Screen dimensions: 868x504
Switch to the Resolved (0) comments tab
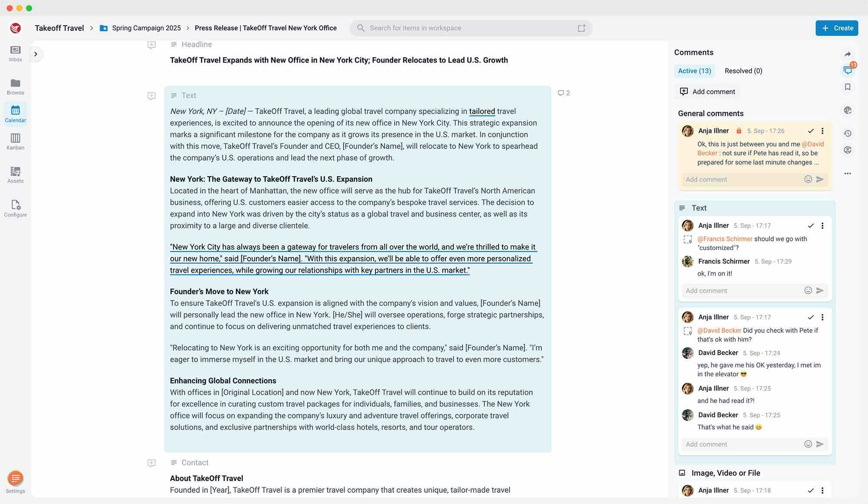pos(743,70)
